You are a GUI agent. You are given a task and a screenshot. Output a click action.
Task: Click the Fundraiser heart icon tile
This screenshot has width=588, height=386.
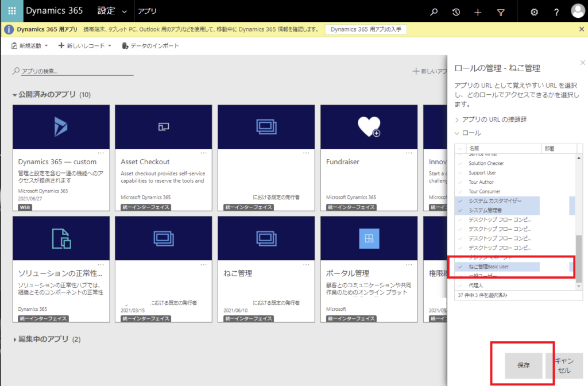click(369, 127)
